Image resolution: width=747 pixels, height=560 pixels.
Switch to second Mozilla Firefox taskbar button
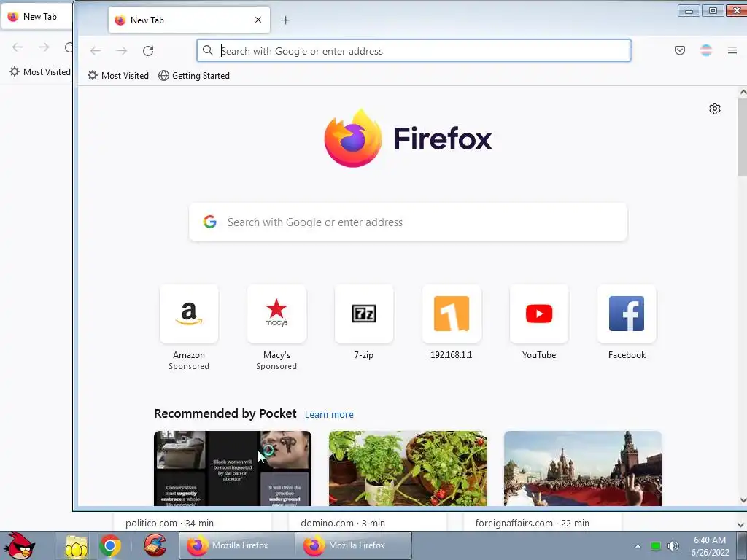354,545
